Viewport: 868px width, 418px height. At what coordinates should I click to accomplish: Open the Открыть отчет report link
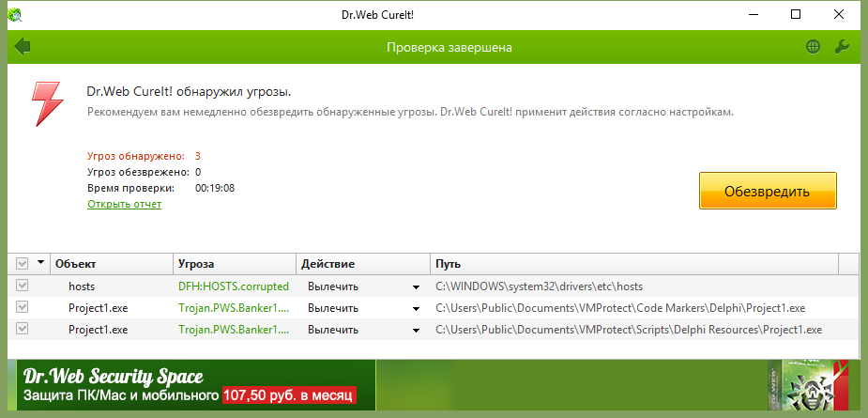coord(124,204)
